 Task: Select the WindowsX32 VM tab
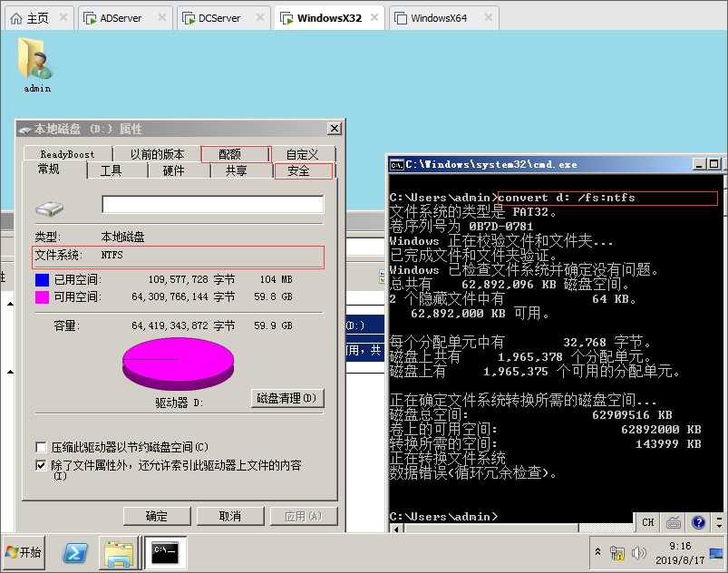tap(329, 18)
